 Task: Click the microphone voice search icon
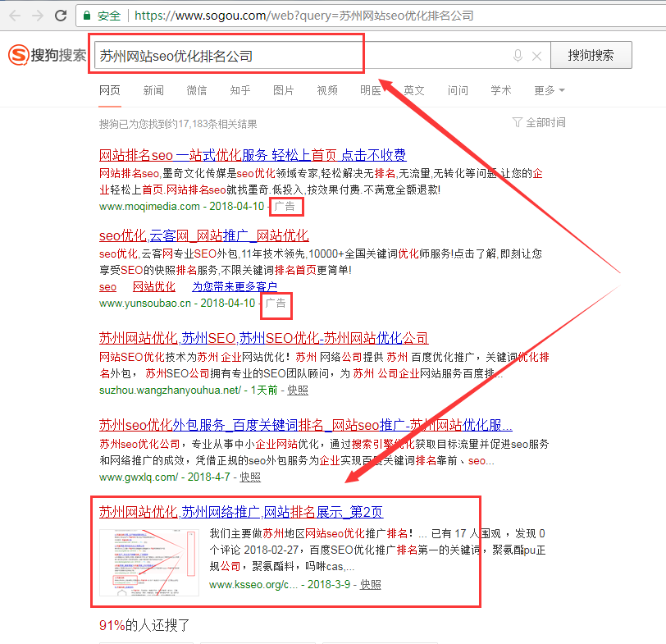(518, 56)
